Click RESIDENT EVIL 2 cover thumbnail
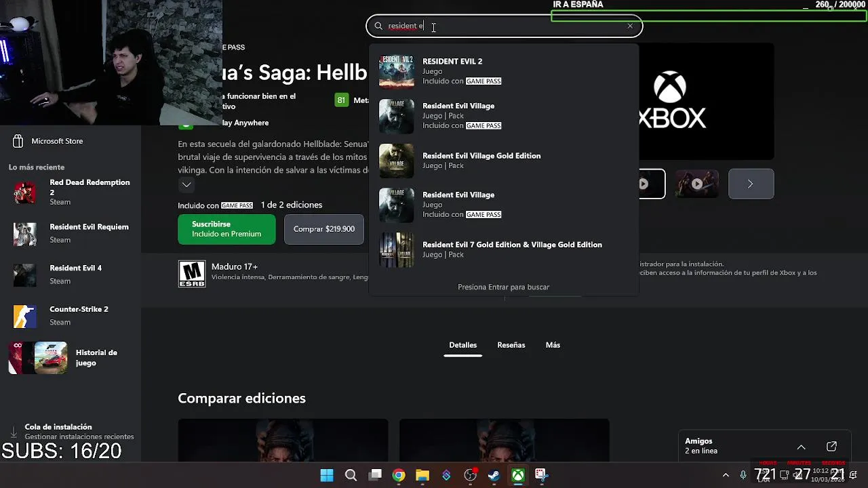Screen dimensions: 868x488 (x=397, y=71)
